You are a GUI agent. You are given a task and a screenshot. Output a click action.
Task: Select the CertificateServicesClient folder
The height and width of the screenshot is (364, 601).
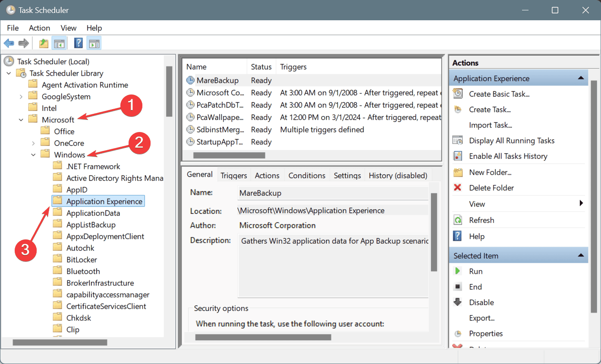[x=106, y=306]
